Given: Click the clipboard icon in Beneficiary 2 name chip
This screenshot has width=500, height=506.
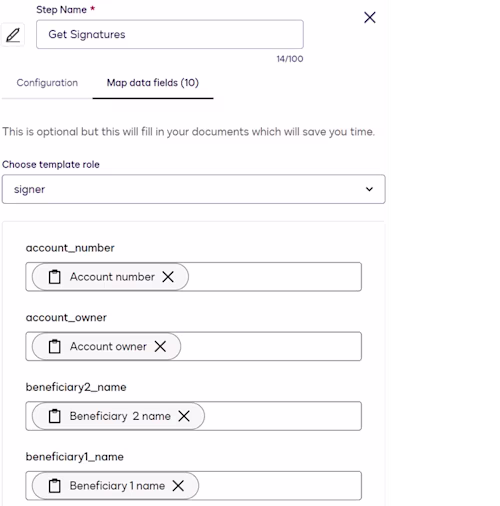Looking at the screenshot, I should [55, 416].
